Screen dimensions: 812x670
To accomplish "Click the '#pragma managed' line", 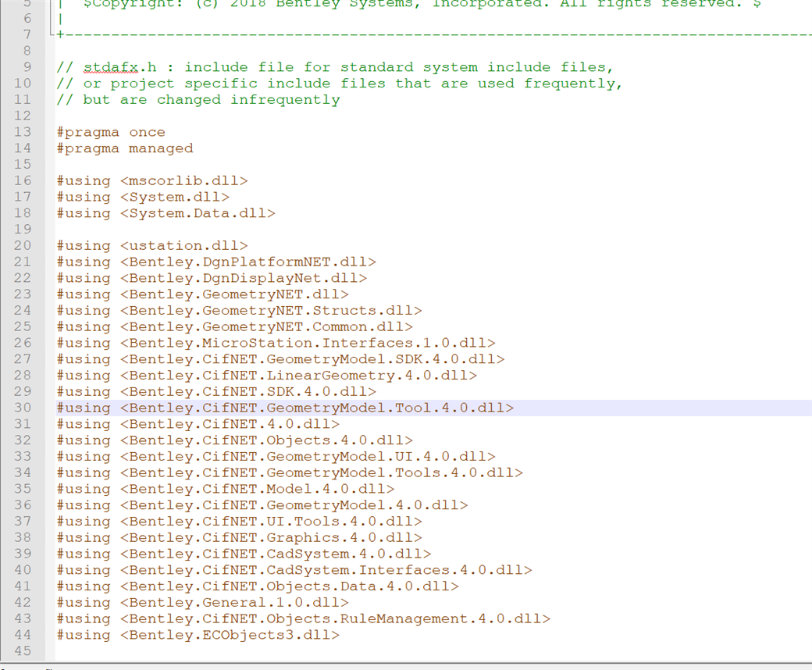I will pos(125,148).
